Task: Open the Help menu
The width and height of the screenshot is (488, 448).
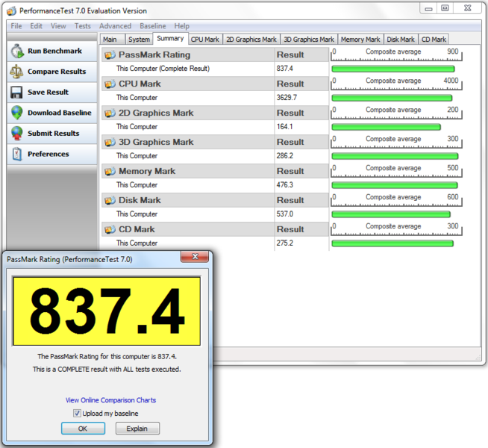Action: click(x=182, y=26)
